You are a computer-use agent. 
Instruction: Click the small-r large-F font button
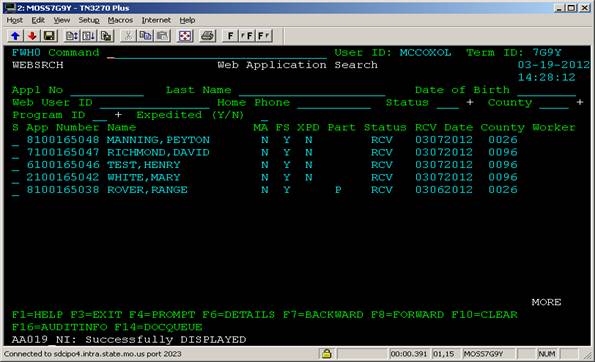[x=247, y=36]
